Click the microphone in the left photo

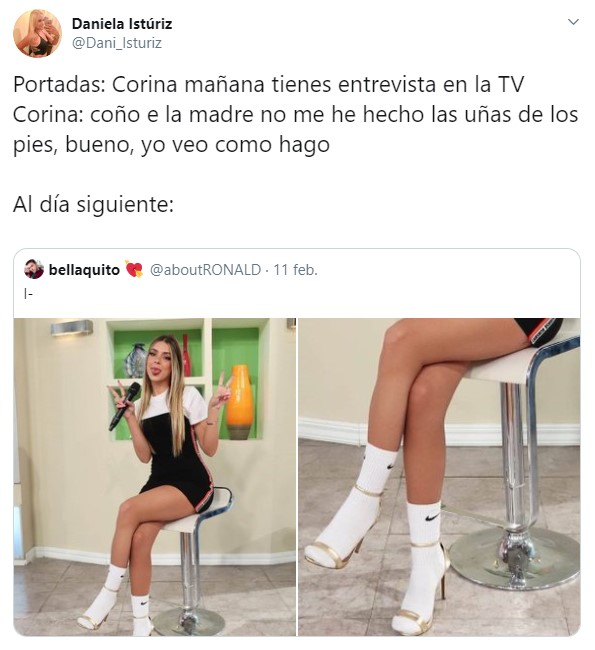(x=125, y=406)
